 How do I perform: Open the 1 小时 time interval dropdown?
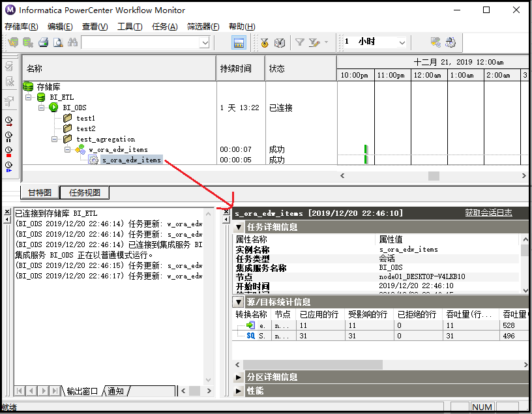pyautogui.click(x=402, y=43)
